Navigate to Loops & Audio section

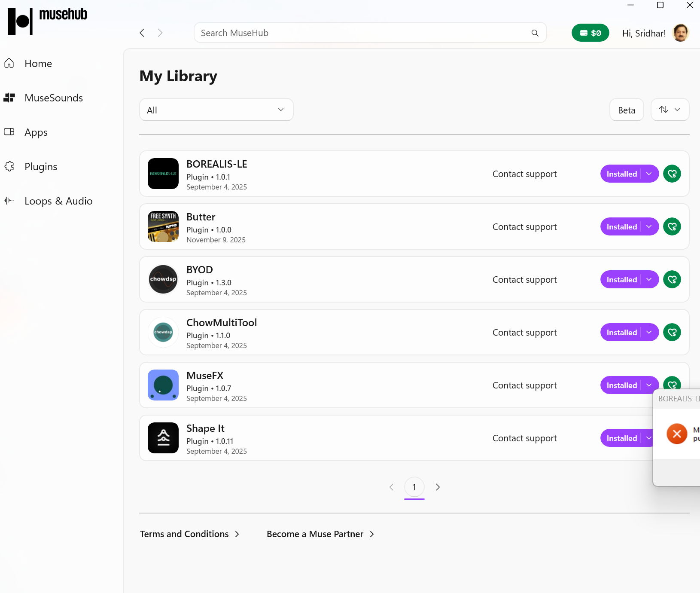point(58,201)
